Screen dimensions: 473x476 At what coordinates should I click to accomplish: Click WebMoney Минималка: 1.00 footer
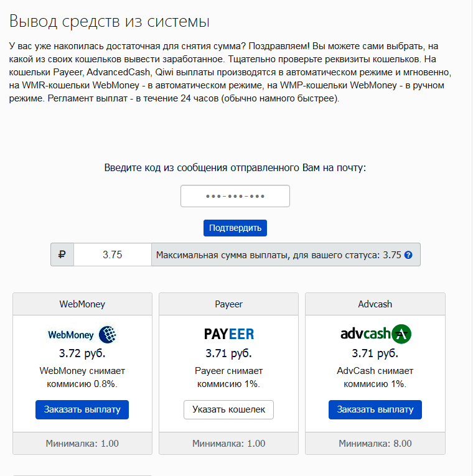tap(82, 444)
